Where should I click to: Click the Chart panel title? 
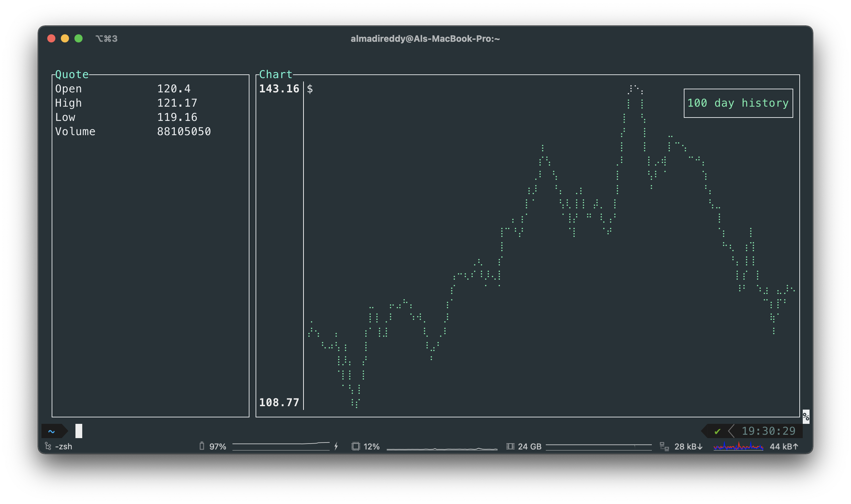275,74
